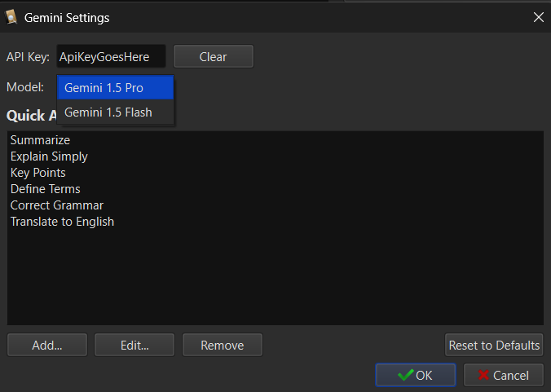Image resolution: width=551 pixels, height=392 pixels.
Task: Cancel the settings dialog
Action: [504, 375]
